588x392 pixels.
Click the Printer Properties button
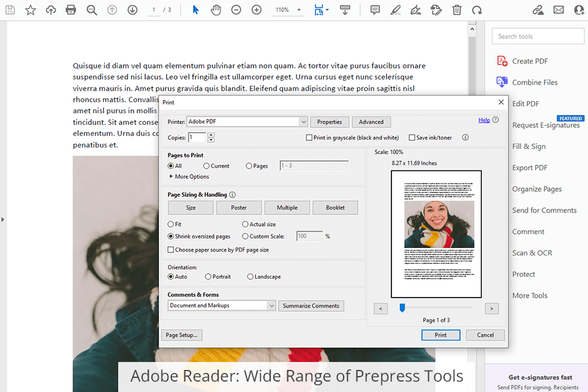330,122
